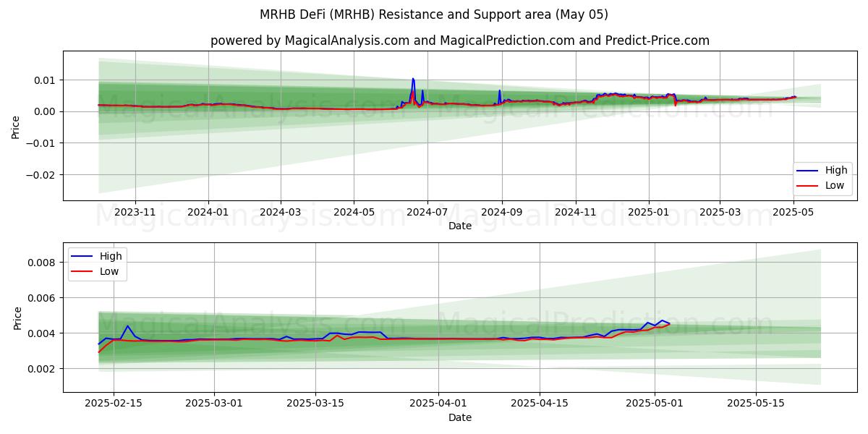Click the blue High peak near 2025-02-15 in the bottom chart

tap(127, 326)
